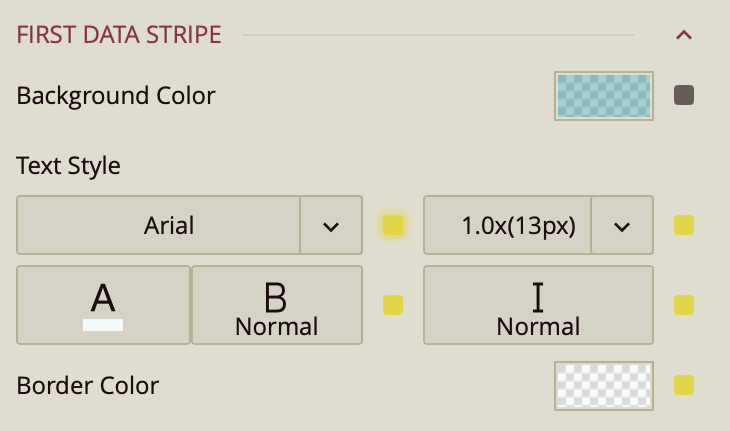Viewport: 730px width, 431px height.
Task: Open the text color A button
Action: pos(103,305)
